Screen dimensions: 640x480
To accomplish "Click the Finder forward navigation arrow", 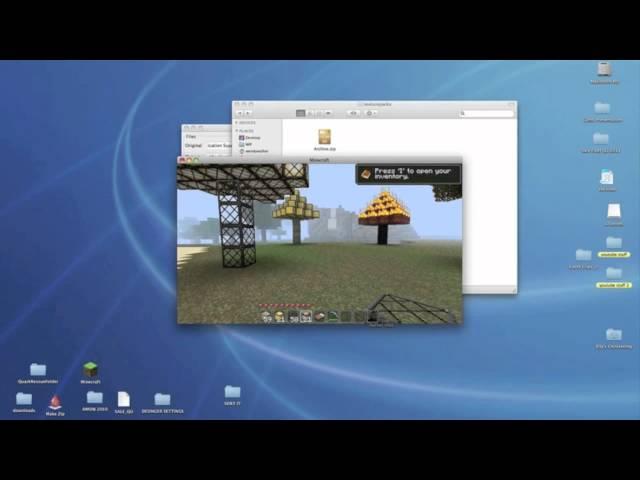I will [247, 113].
